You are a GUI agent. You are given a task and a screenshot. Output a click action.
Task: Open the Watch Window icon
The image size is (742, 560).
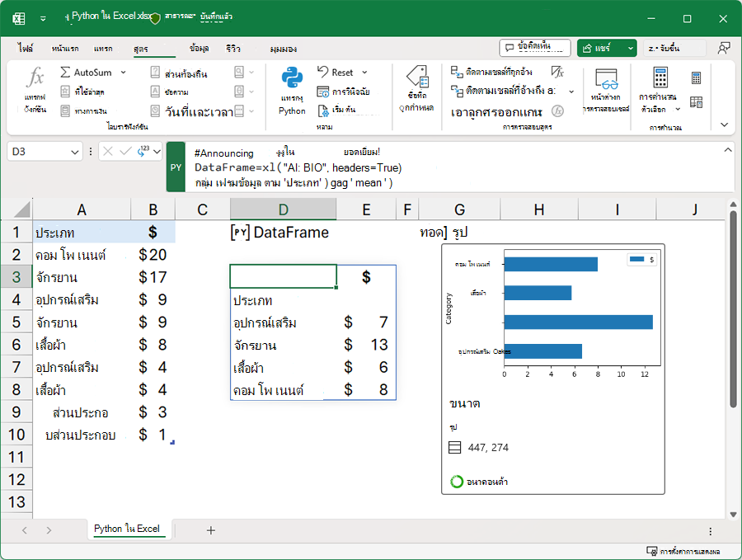606,79
